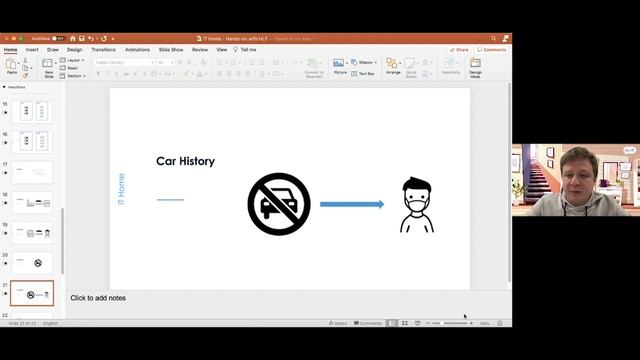Open the quick access toolbar customize arrow
The image size is (640, 360).
coord(113,39)
